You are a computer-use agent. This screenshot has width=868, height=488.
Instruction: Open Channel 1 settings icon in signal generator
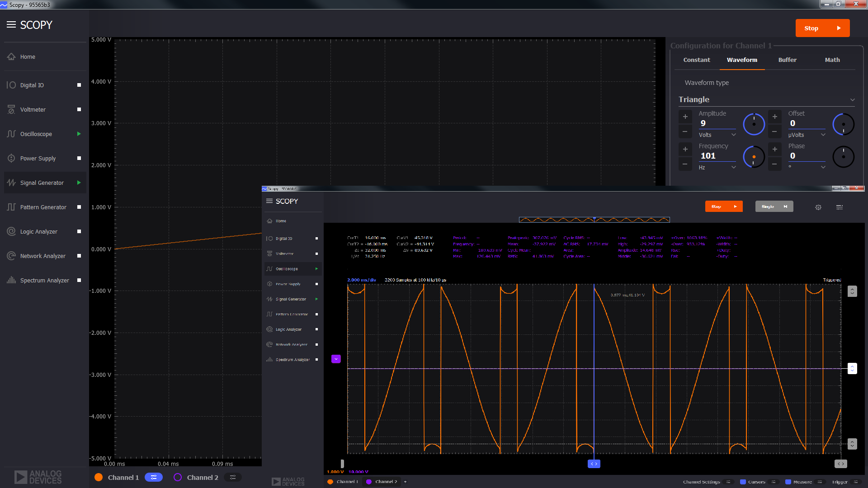pos(154,477)
